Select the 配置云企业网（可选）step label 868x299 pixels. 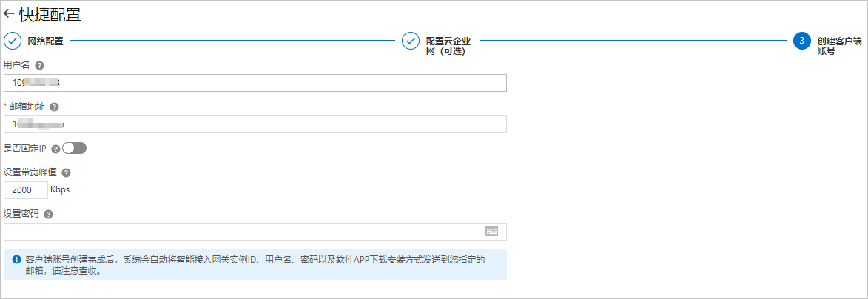tap(448, 46)
